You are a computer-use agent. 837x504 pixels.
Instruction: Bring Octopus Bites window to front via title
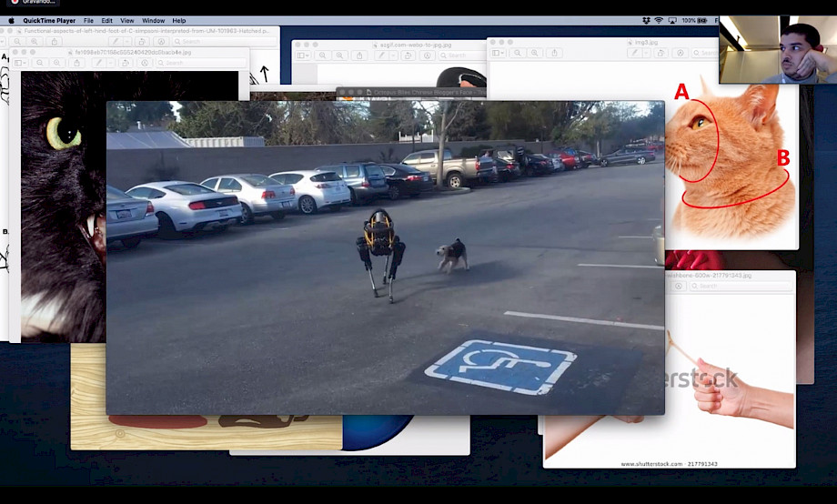[x=428, y=93]
